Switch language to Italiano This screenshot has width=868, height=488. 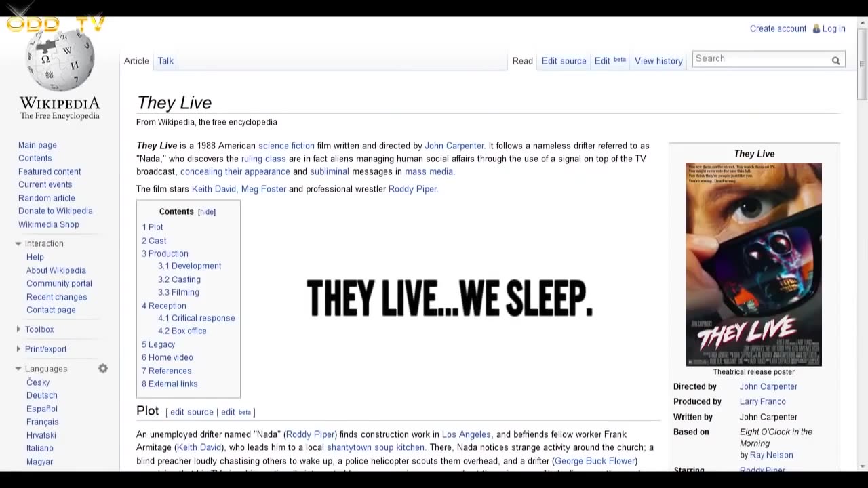[40, 448]
